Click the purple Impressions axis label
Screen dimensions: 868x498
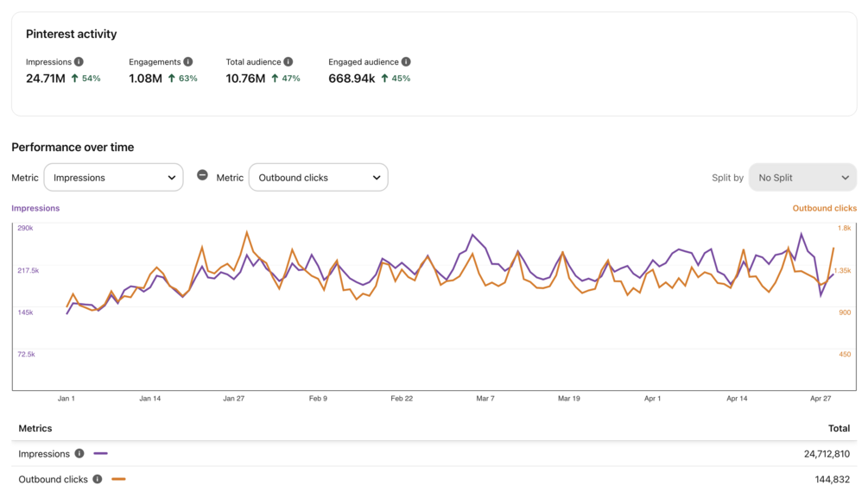point(35,208)
